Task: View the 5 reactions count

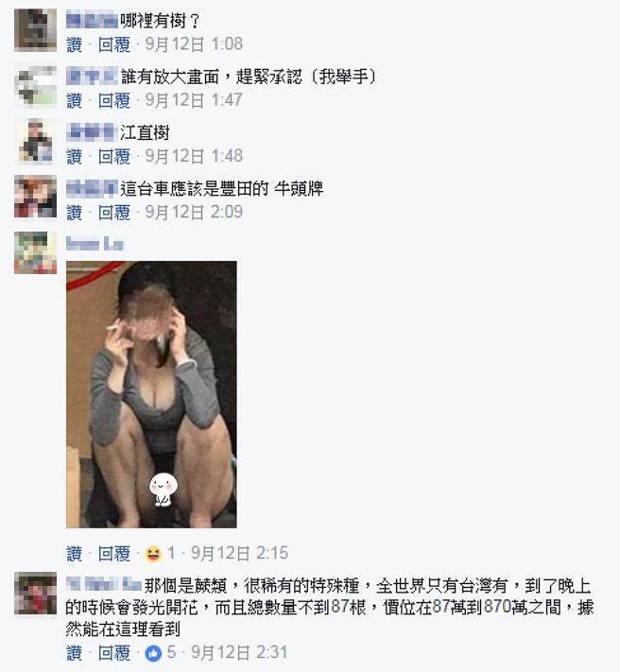Action: coord(171,653)
